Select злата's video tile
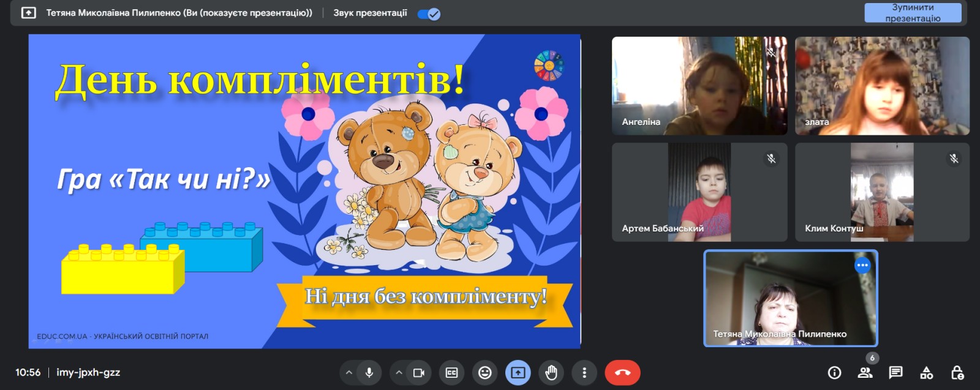 tap(882, 86)
